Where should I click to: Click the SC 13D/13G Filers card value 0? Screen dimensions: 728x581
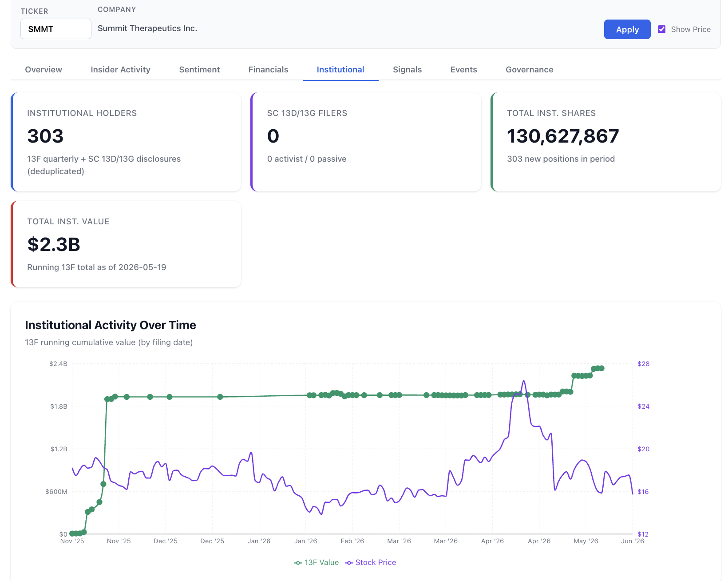tap(273, 136)
